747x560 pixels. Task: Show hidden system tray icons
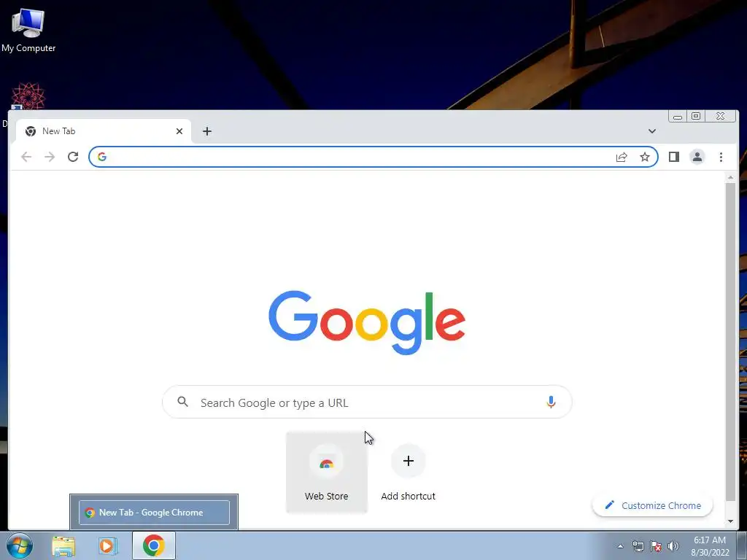620,546
